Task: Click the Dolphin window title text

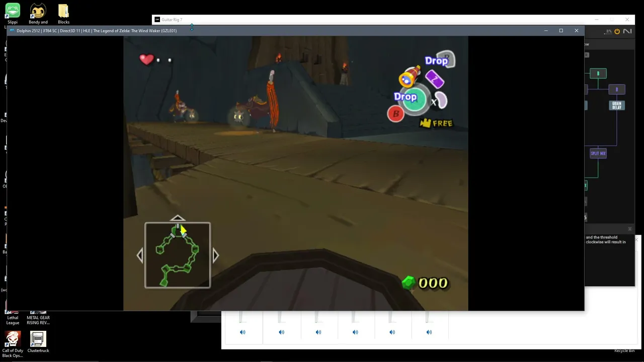Action: 97,31
